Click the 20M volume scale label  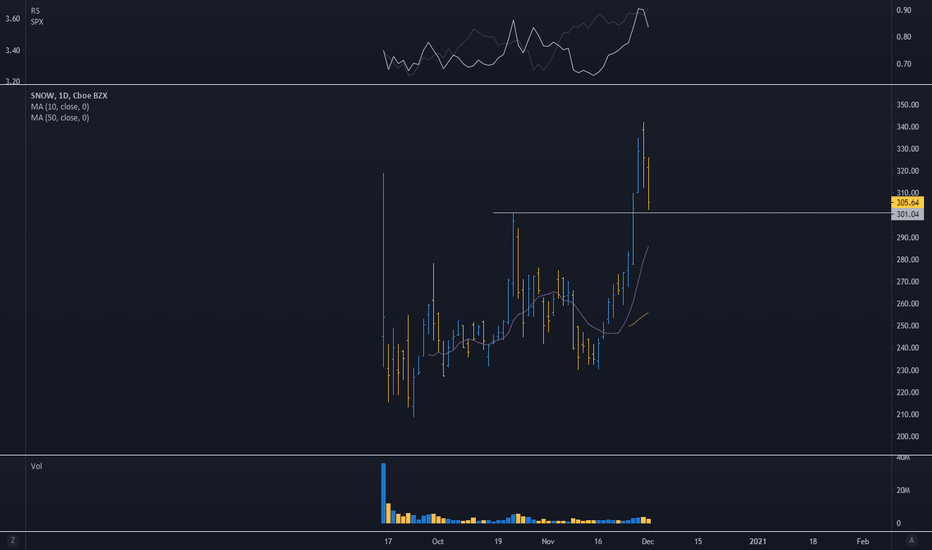903,490
